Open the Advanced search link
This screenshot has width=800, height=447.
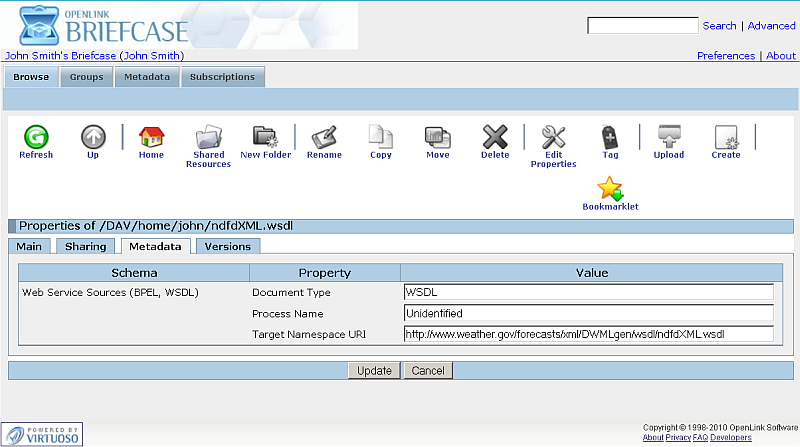(771, 26)
